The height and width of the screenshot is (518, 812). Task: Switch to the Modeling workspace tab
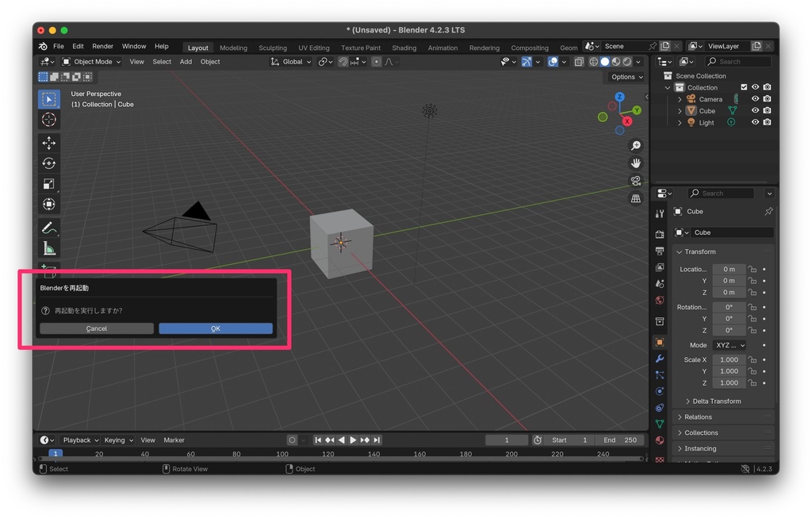[233, 47]
